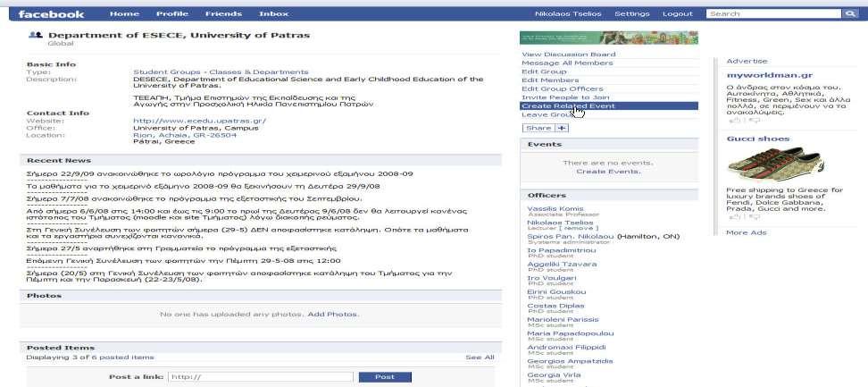
Task: Open Nikolaos Tselios profile in top bar
Action: [x=568, y=13]
